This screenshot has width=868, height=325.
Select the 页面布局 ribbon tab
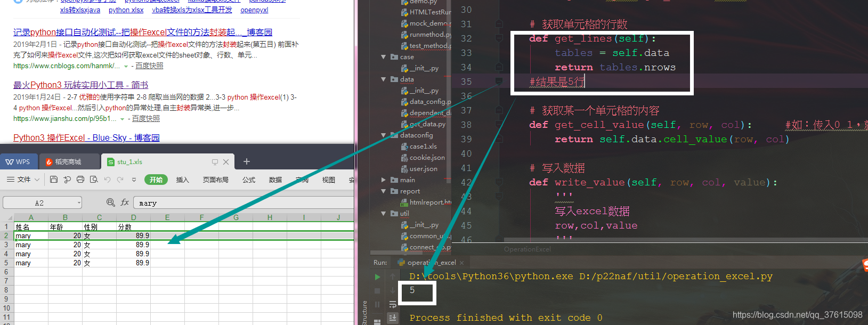(216, 180)
